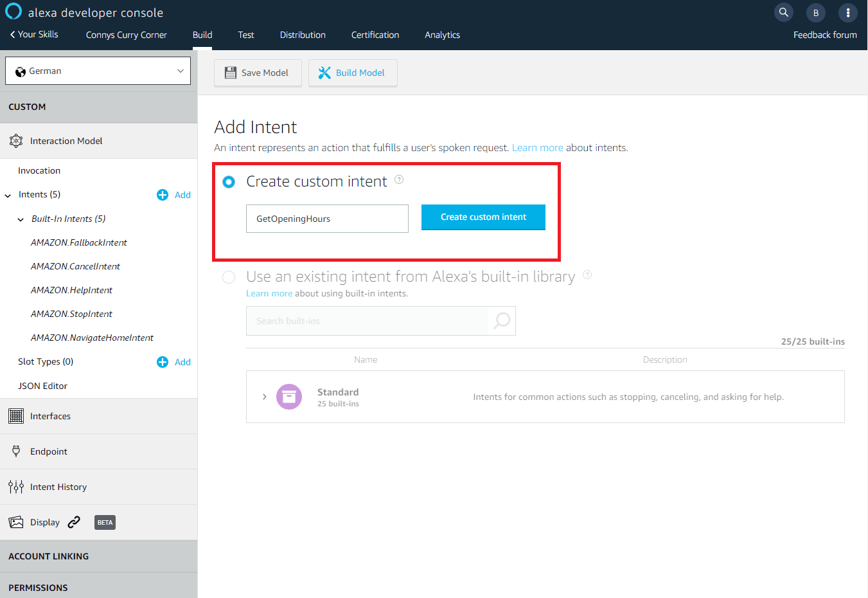Select AMAZON.CancelIntent
Image resolution: width=868 pixels, height=598 pixels.
(75, 266)
